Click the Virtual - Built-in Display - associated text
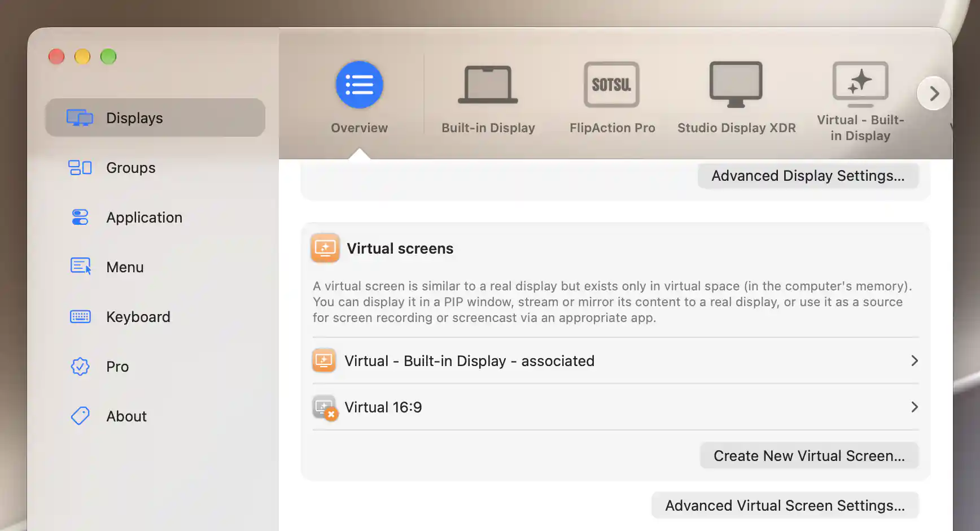Viewport: 980px width, 531px height. pyautogui.click(x=469, y=361)
